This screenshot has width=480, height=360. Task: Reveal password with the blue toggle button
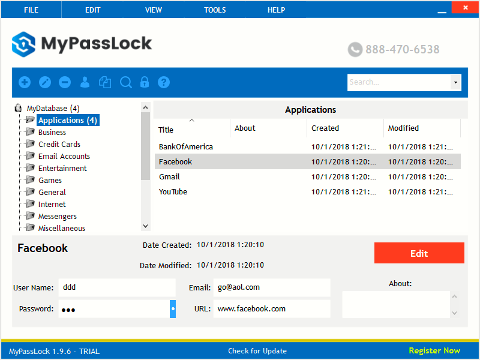[x=173, y=309]
